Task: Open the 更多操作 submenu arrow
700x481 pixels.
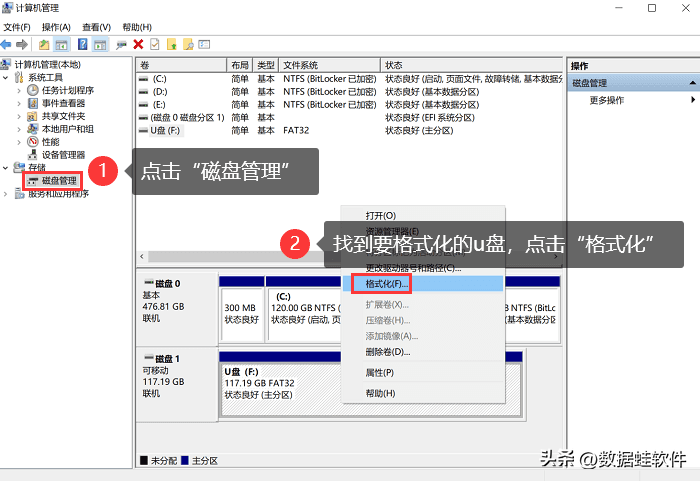Action: pos(693,100)
